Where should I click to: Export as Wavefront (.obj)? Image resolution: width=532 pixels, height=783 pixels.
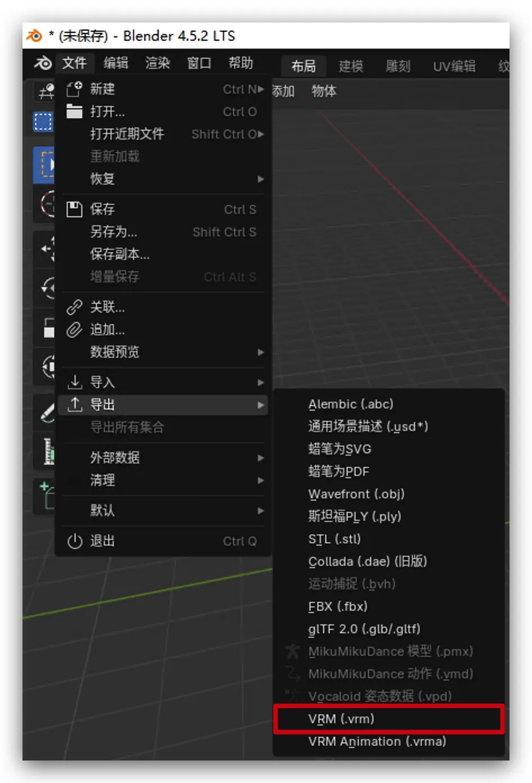tap(389, 494)
